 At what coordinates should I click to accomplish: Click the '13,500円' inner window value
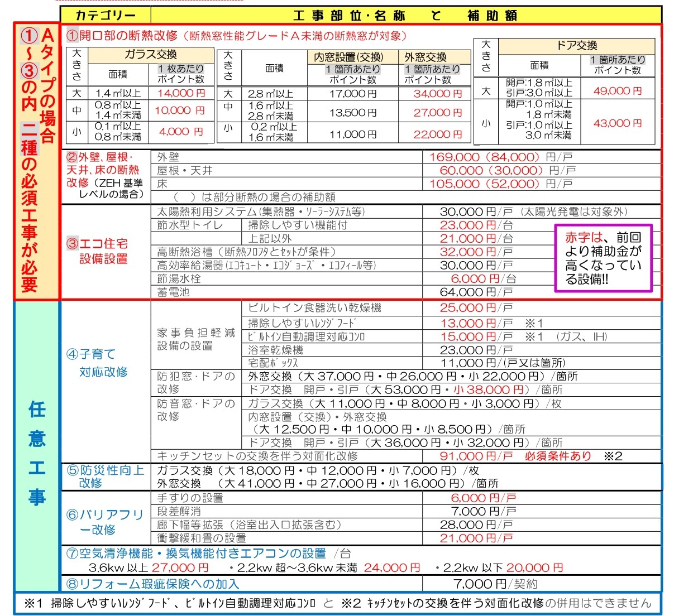pos(353,112)
